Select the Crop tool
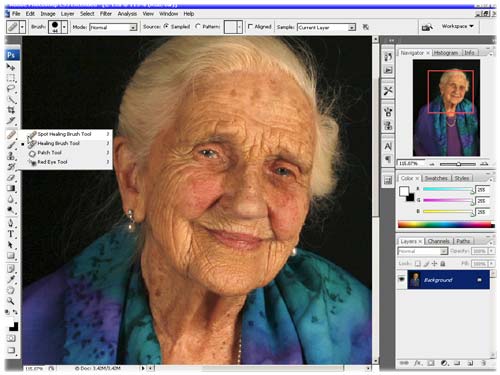This screenshot has width=500, height=375. tap(11, 110)
